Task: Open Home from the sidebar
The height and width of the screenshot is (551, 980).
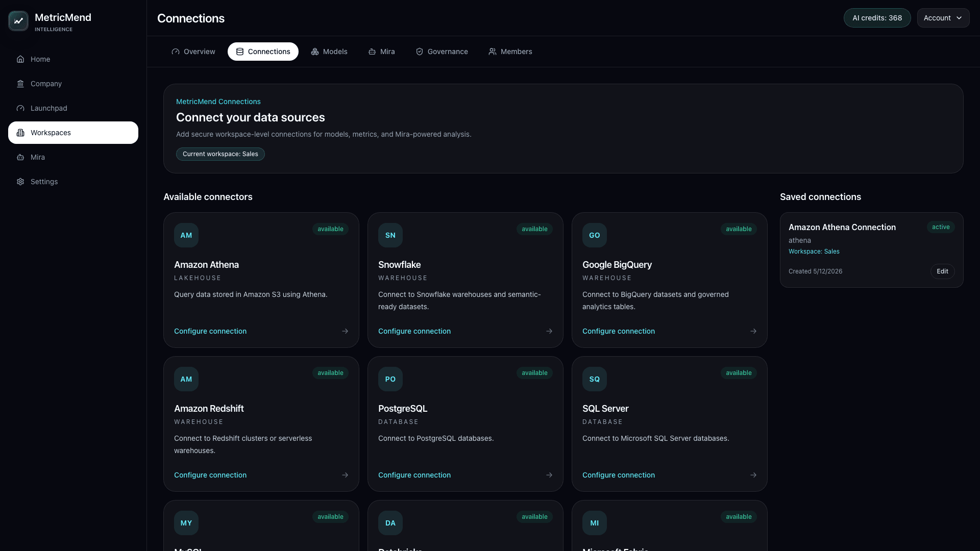Action: point(73,59)
